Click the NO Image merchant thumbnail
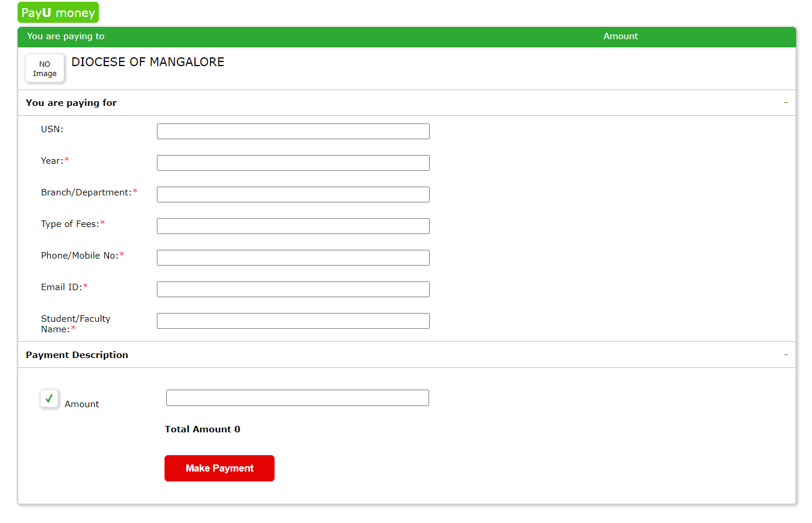Viewport: 812px width, 523px height. 44,68
